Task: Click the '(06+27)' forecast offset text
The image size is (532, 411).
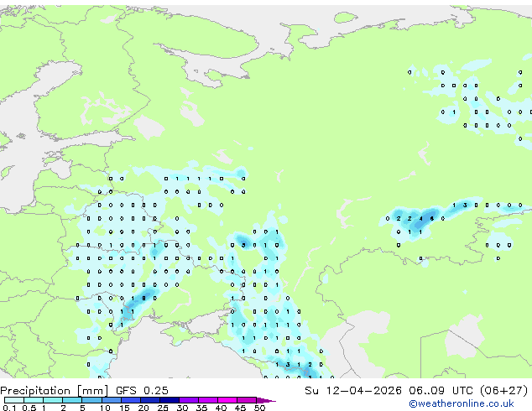Action: click(503, 391)
